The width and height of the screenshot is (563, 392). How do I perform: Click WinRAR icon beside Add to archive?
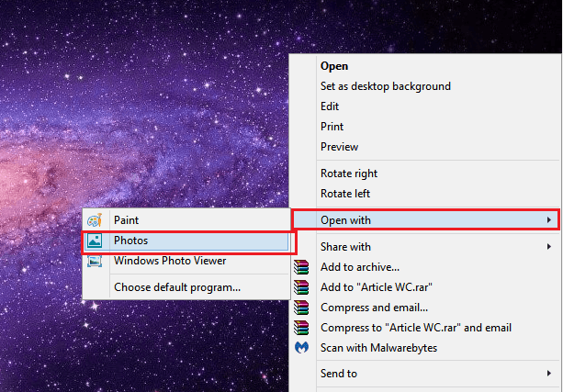301,267
